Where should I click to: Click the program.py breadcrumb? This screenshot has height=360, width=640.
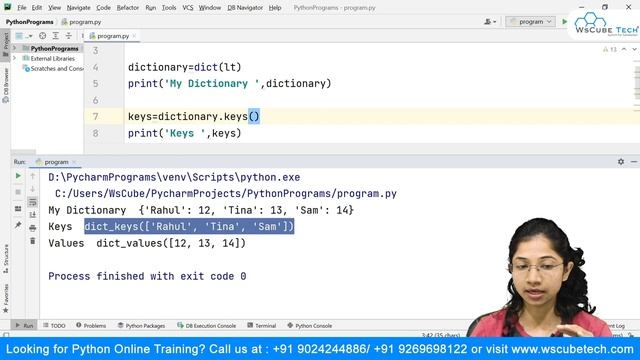[x=81, y=22]
